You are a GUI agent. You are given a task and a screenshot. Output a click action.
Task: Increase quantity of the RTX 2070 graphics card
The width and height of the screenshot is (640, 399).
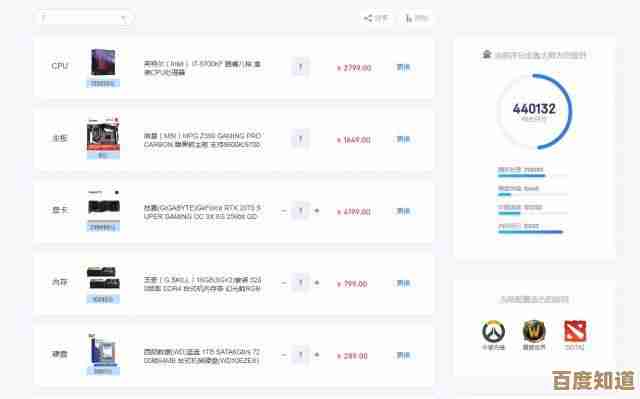pos(317,211)
